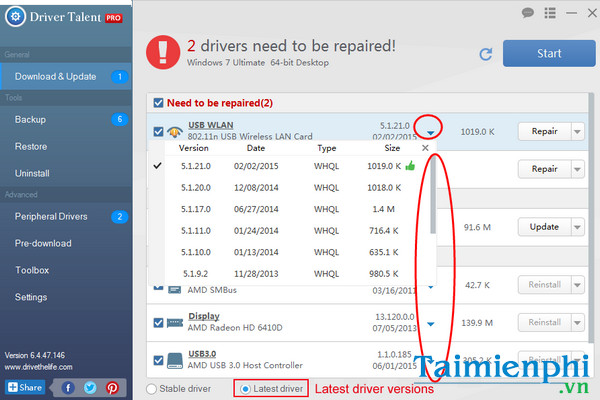Image resolution: width=600 pixels, height=400 pixels.
Task: Share on Twitter icon
Action: pos(90,388)
